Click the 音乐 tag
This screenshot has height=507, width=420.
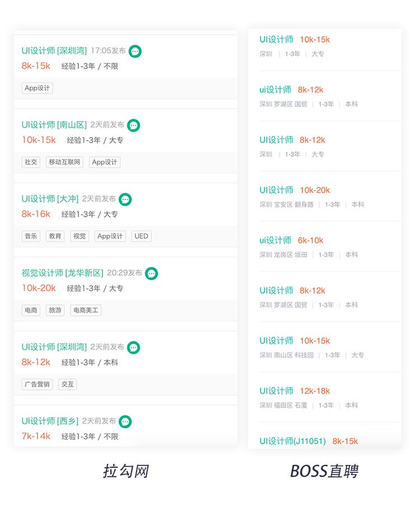pos(31,236)
